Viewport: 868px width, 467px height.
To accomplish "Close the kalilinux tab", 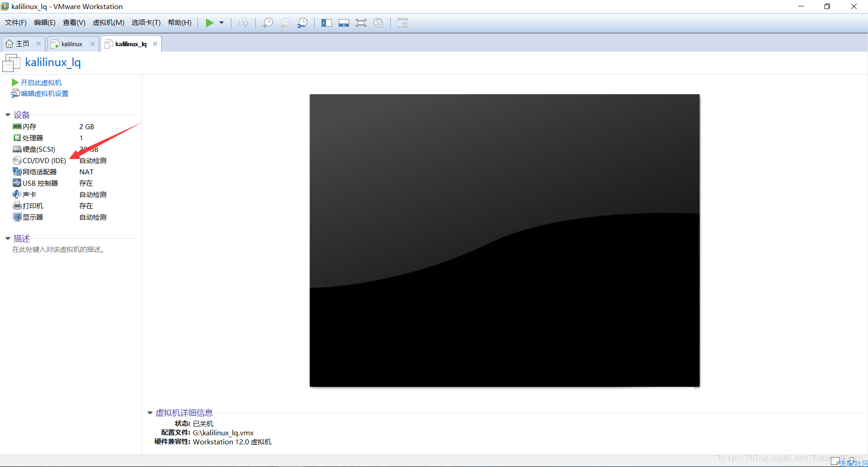I will click(x=92, y=44).
